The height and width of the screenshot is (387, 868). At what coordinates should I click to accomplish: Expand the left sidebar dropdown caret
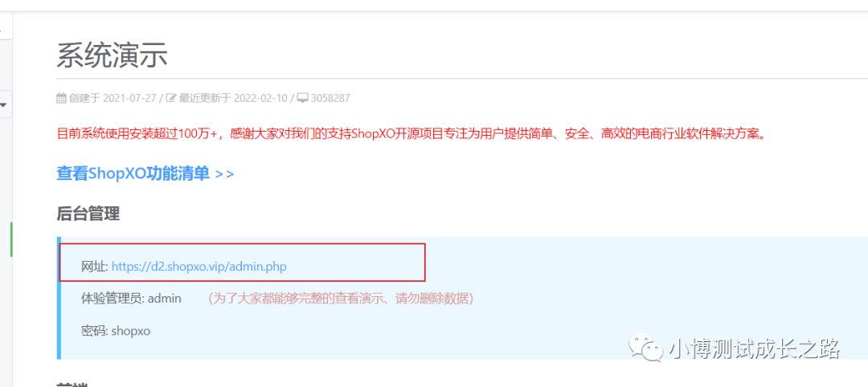(x=3, y=104)
